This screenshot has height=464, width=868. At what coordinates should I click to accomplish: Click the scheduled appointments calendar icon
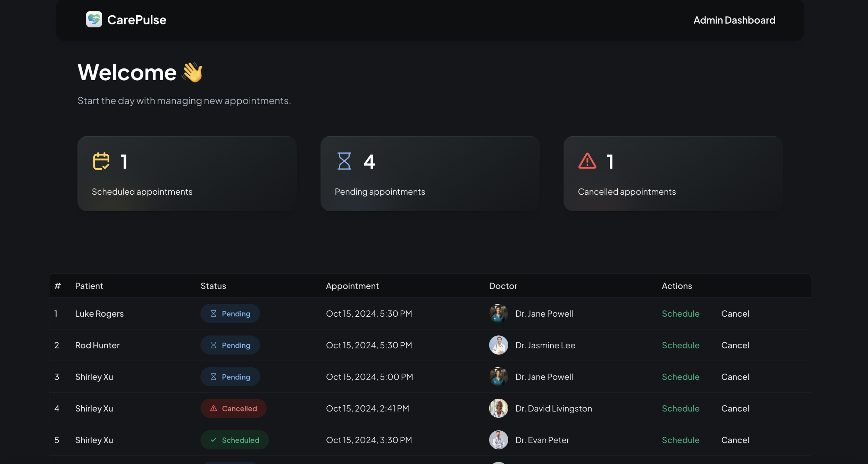101,161
